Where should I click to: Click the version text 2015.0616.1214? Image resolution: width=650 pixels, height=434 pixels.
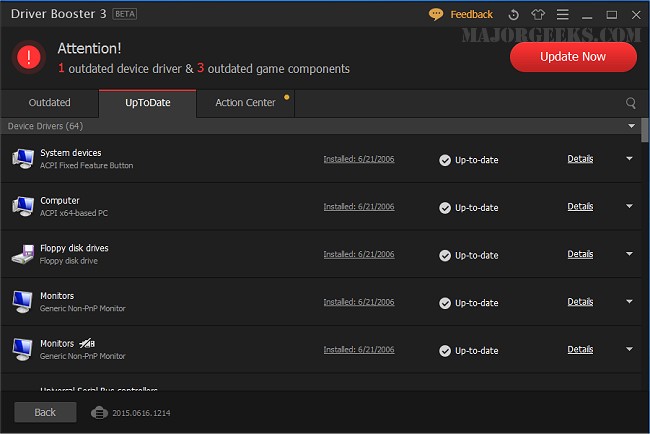(x=141, y=413)
